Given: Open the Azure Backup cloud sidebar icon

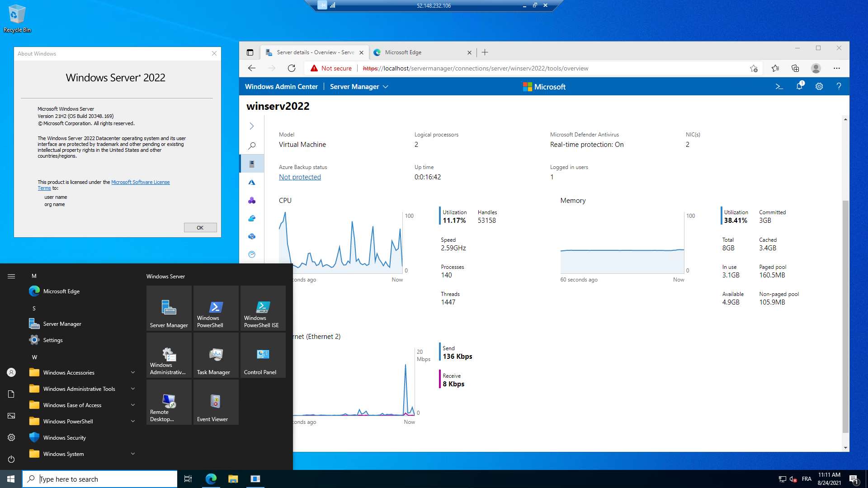Looking at the screenshot, I should (252, 218).
